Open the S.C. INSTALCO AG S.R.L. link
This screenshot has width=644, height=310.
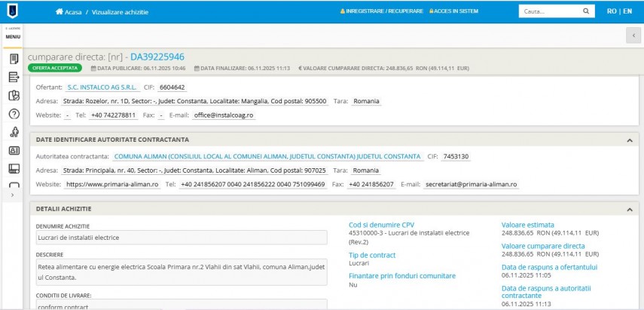(x=102, y=87)
